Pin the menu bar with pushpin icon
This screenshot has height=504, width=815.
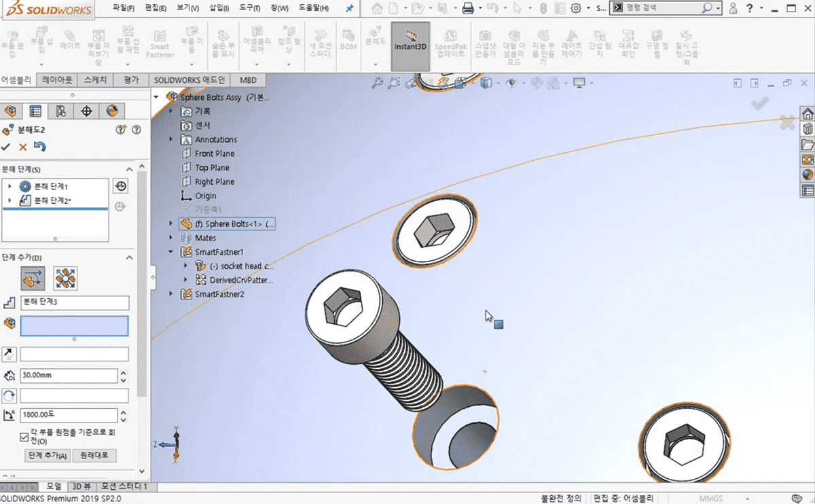coord(350,8)
